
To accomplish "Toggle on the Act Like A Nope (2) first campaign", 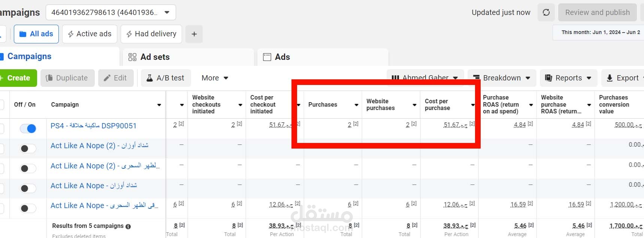I will [28, 149].
